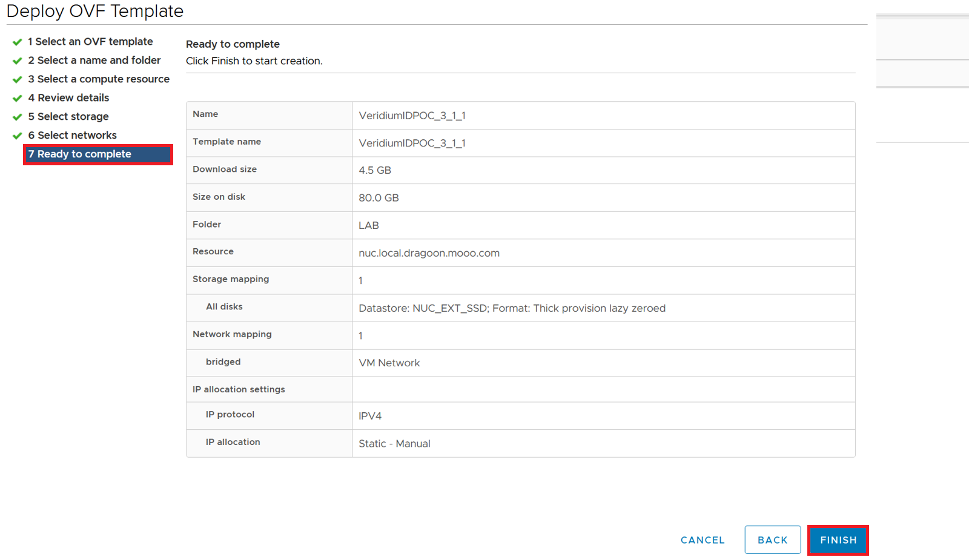Click green checkmark beside Select networks
Image resolution: width=969 pixels, height=560 pixels.
point(18,136)
